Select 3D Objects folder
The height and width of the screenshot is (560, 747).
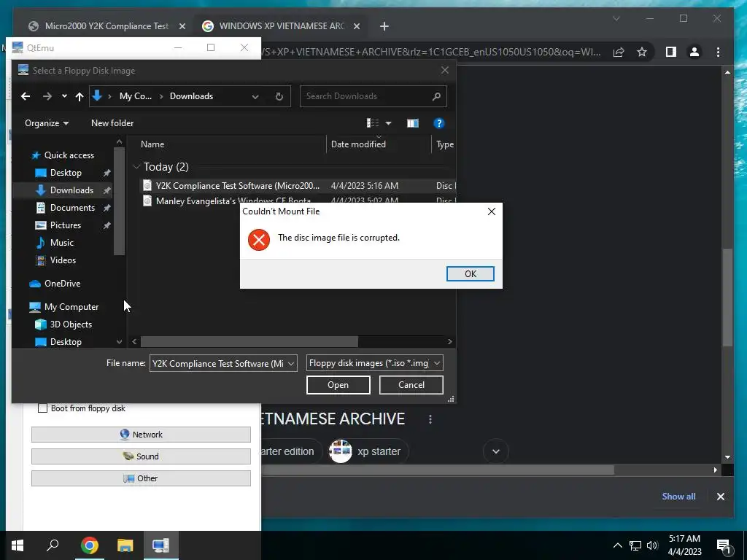pos(71,324)
